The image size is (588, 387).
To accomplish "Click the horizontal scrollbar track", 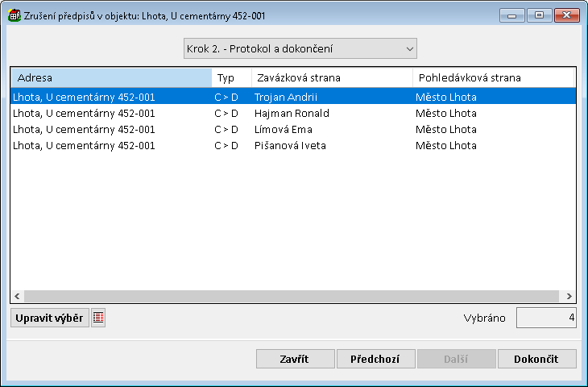I will click(x=290, y=296).
